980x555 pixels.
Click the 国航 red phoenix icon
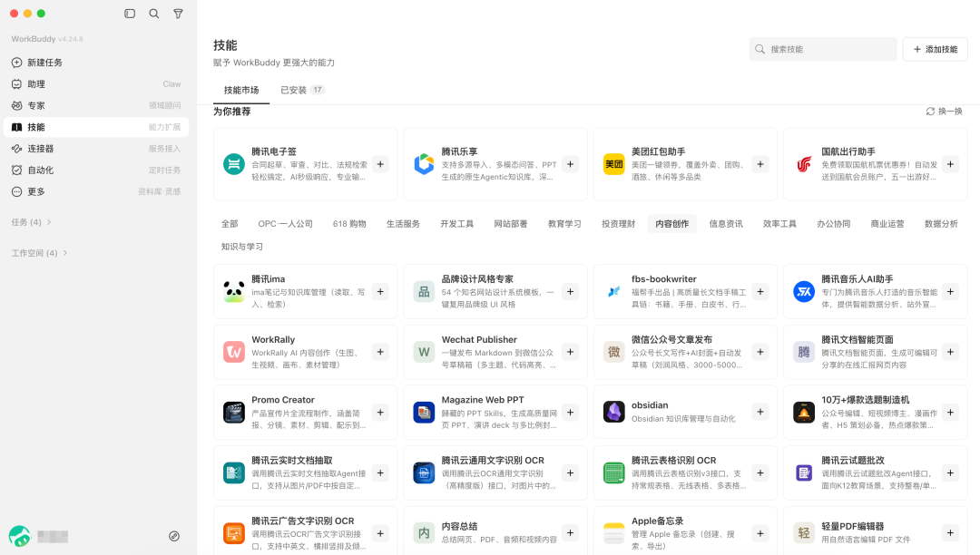click(x=804, y=164)
